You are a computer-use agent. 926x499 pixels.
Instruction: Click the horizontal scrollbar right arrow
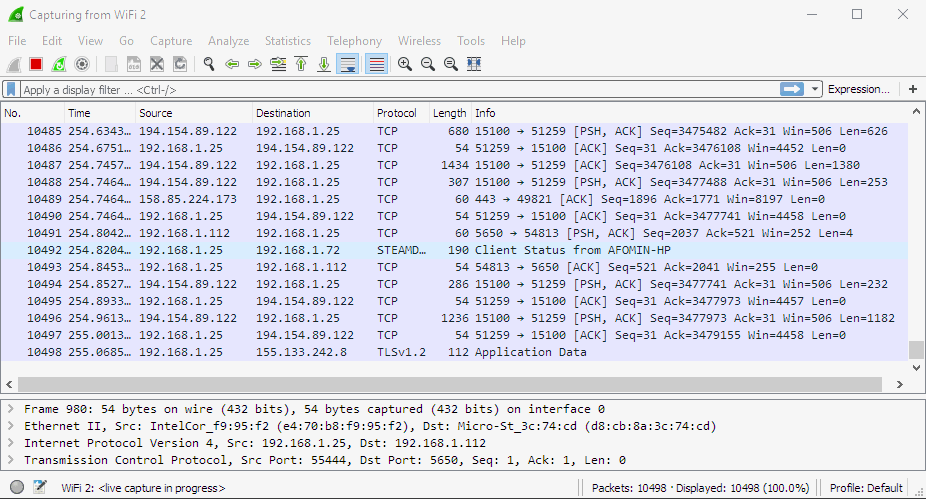point(899,384)
